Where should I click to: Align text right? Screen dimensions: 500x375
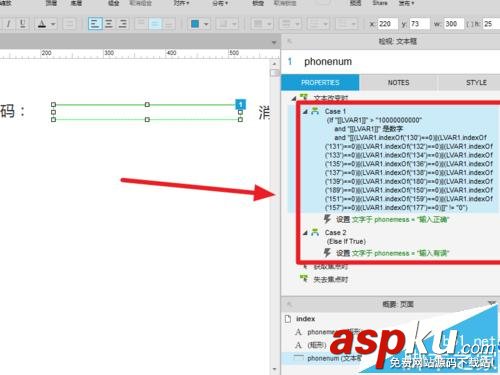coord(123,24)
